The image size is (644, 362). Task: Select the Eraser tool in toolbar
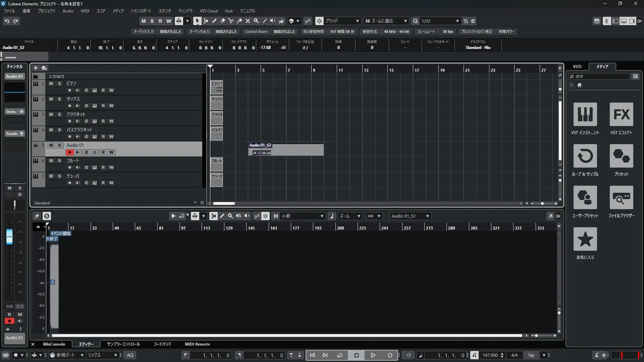click(x=222, y=21)
